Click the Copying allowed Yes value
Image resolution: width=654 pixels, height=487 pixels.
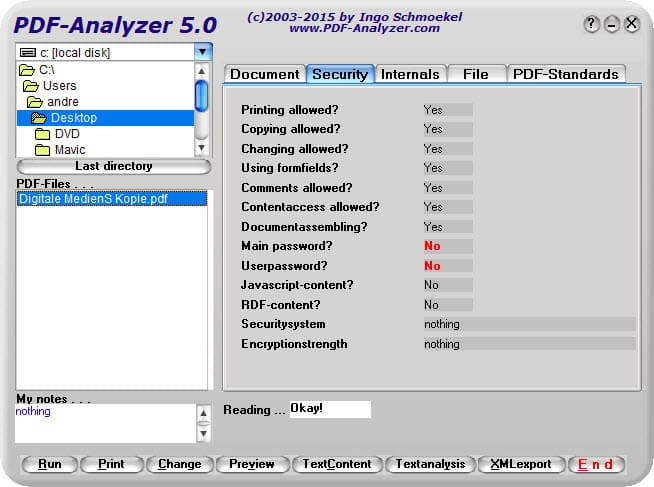click(x=448, y=129)
